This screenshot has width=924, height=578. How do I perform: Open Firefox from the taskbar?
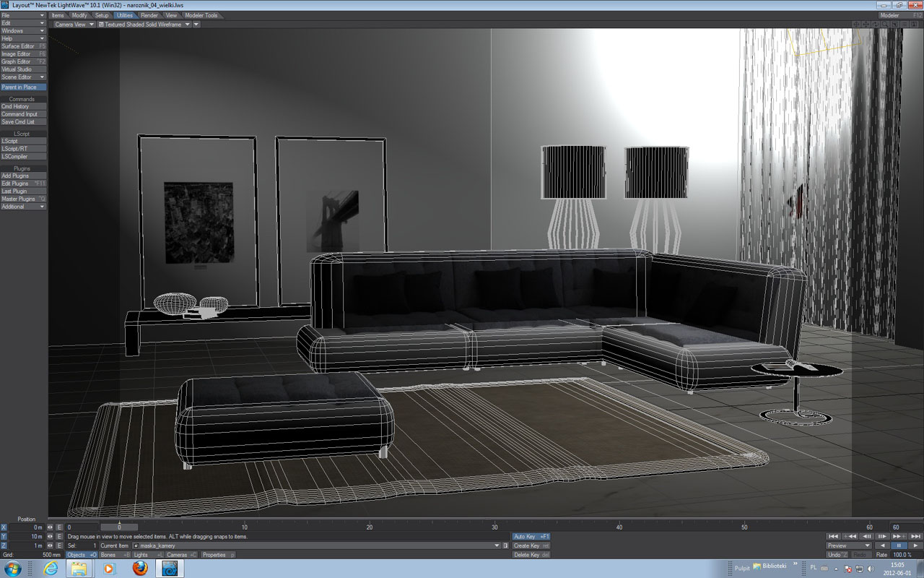tap(140, 568)
